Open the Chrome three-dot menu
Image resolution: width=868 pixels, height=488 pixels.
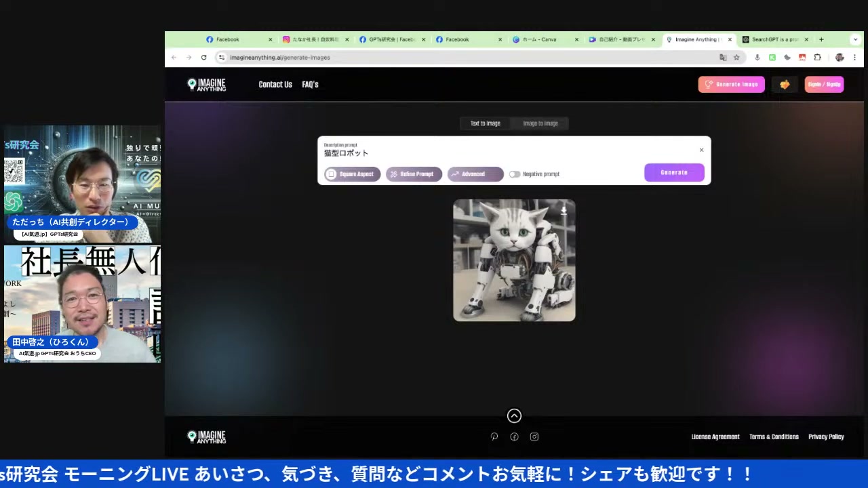point(855,58)
